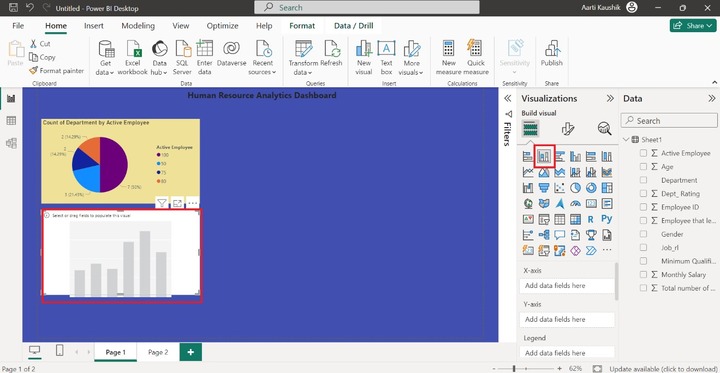Check the Monthly Salary field

(643, 274)
